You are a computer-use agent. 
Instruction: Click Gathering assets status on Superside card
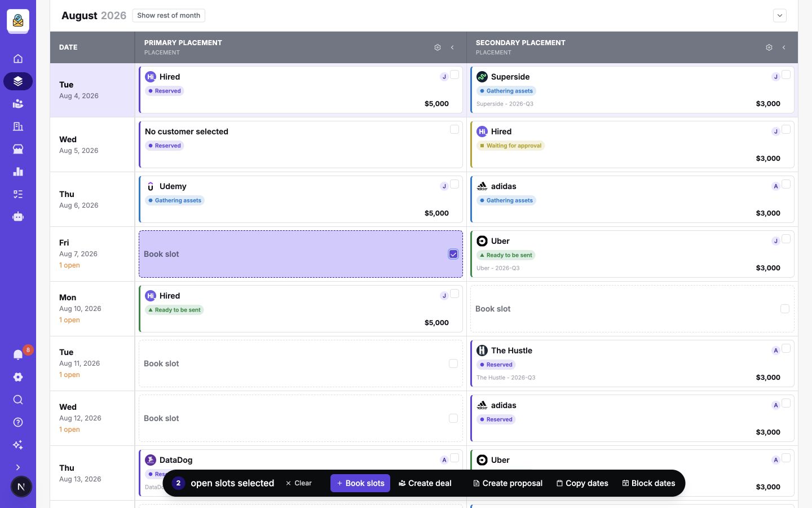tap(506, 91)
